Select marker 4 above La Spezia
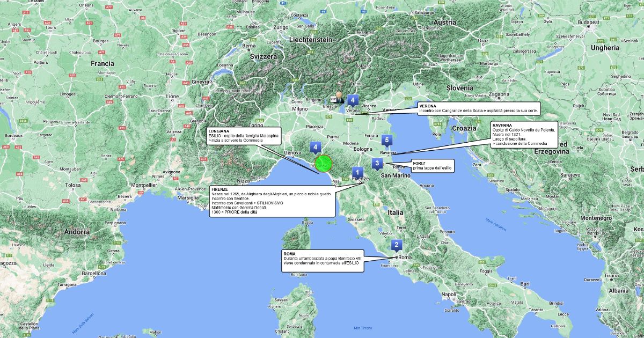 pyautogui.click(x=316, y=146)
